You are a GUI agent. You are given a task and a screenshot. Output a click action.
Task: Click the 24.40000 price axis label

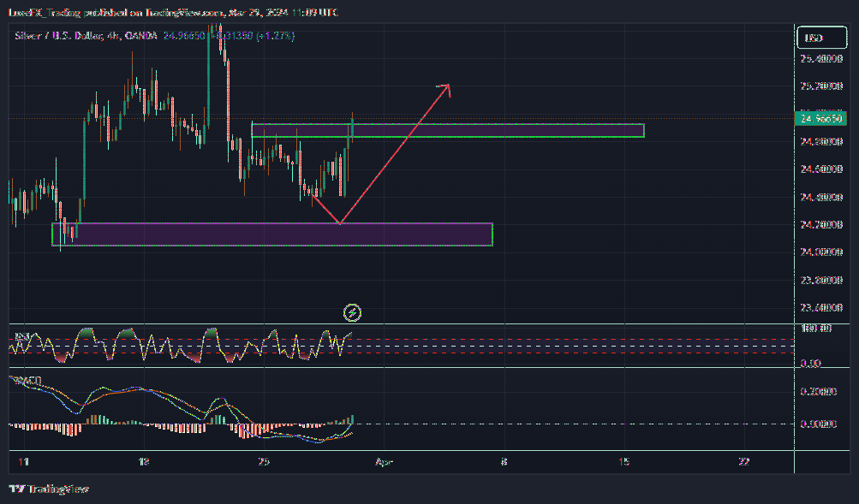coord(821,197)
